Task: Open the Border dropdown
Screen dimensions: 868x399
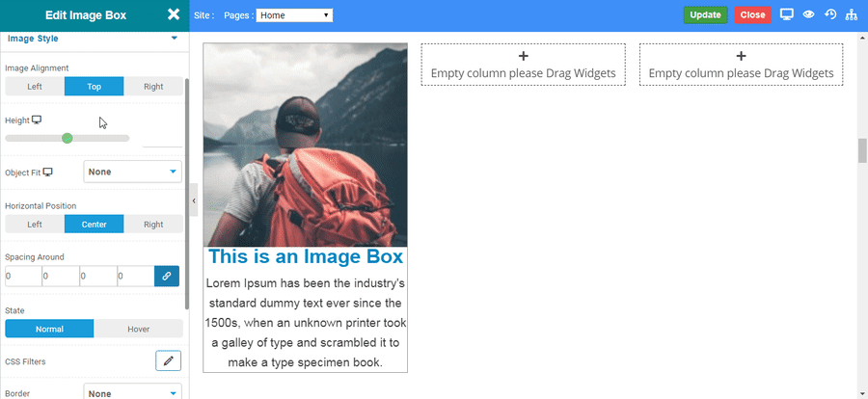Action: coord(133,393)
